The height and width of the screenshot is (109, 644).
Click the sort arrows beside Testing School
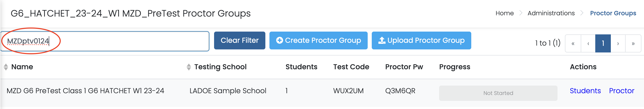point(189,67)
